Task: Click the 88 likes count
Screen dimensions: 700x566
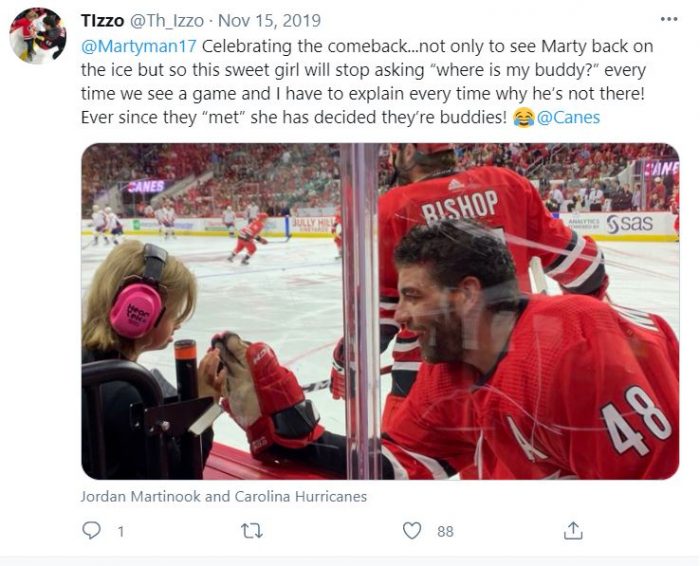Action: [x=445, y=531]
